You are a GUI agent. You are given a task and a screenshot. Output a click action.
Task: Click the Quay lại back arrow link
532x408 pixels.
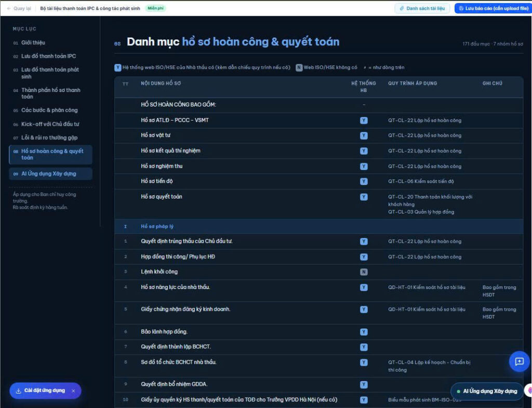coord(19,8)
